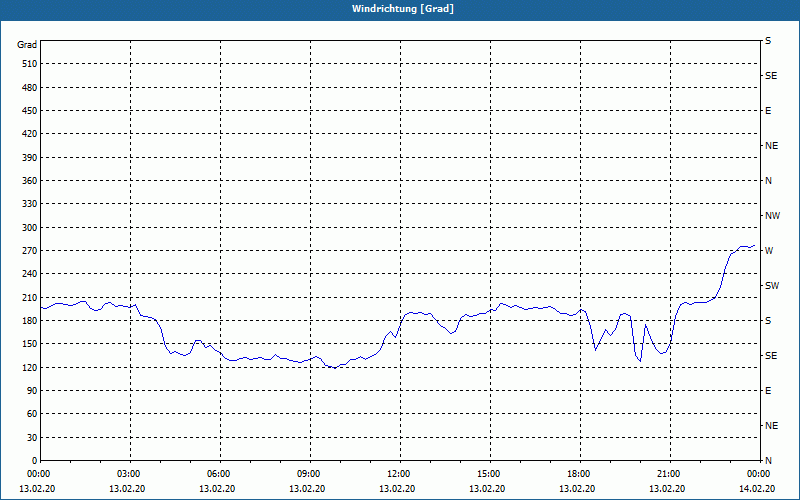
Task: Select the 390 value on the degree axis
Action: pyautogui.click(x=30, y=158)
